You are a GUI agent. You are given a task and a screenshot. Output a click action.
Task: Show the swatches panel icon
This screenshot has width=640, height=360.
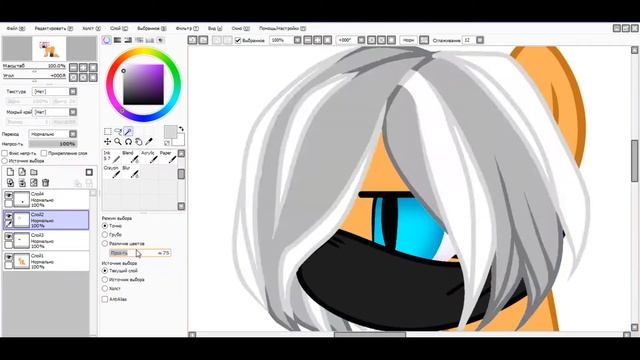pyautogui.click(x=150, y=40)
